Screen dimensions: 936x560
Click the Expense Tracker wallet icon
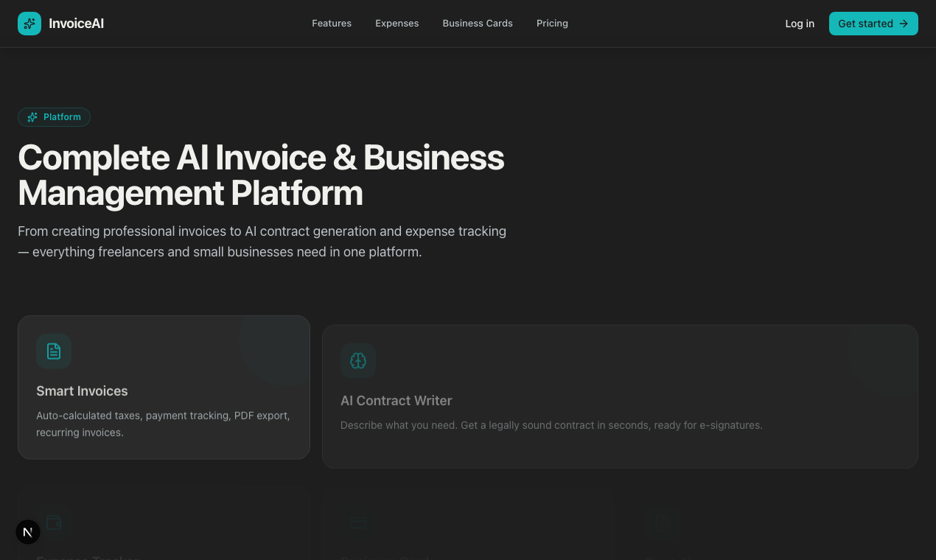(54, 522)
